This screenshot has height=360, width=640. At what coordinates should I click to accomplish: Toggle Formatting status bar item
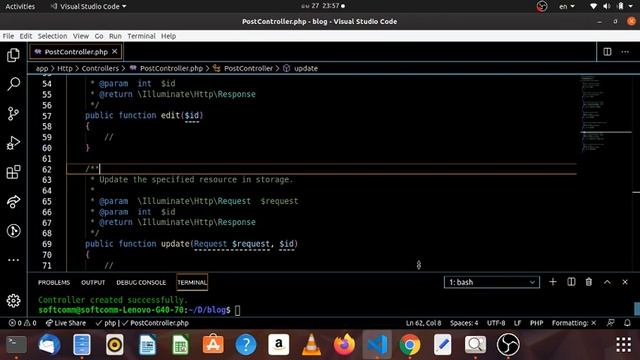[x=574, y=323]
